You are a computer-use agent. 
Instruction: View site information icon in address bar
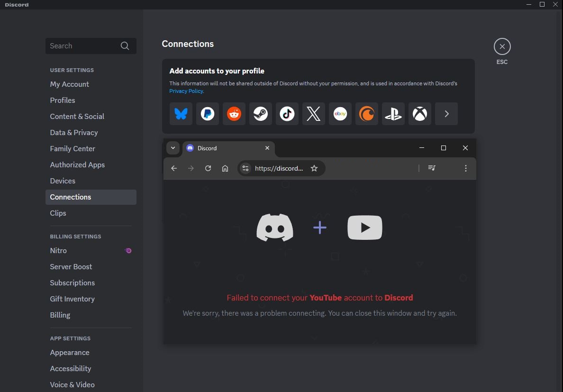[x=245, y=168]
